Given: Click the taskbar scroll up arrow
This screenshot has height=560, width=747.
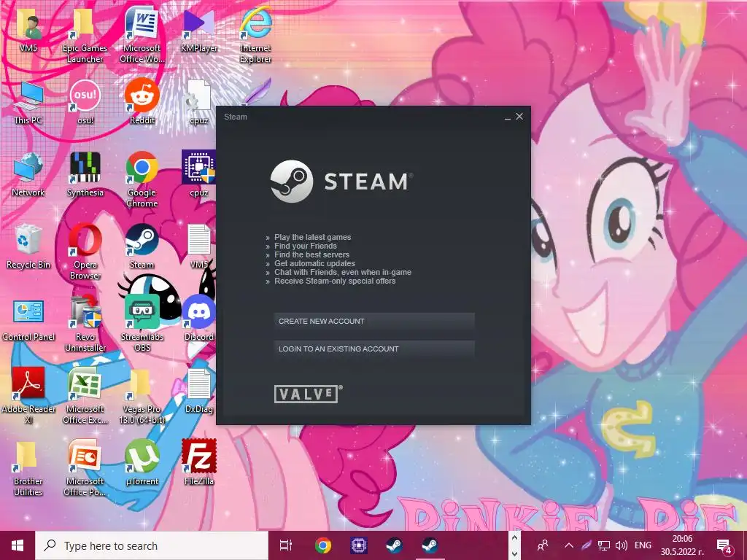Looking at the screenshot, I should (x=514, y=537).
